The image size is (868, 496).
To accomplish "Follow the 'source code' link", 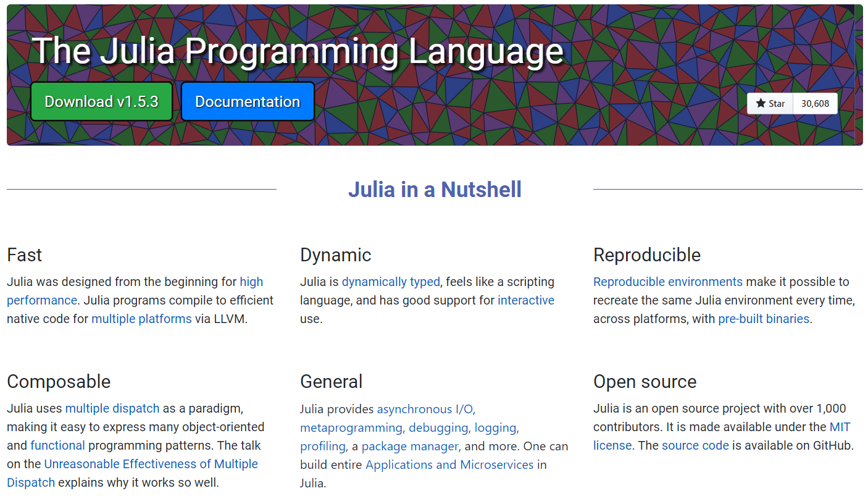I will point(695,445).
